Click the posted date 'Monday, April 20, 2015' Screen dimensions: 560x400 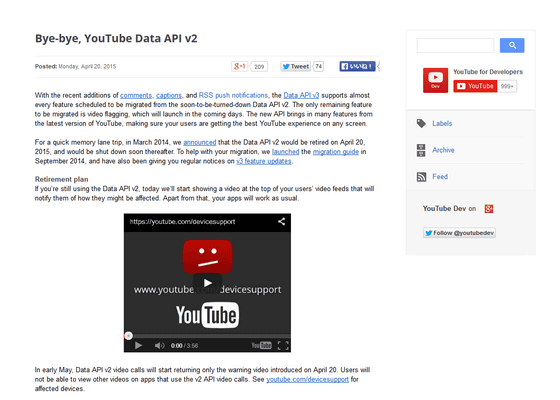[87, 66]
